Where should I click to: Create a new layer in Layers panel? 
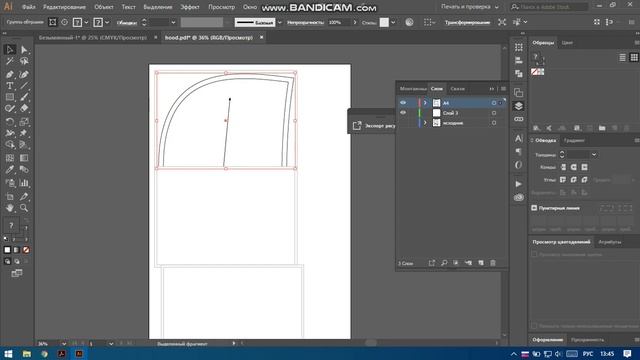click(x=481, y=263)
